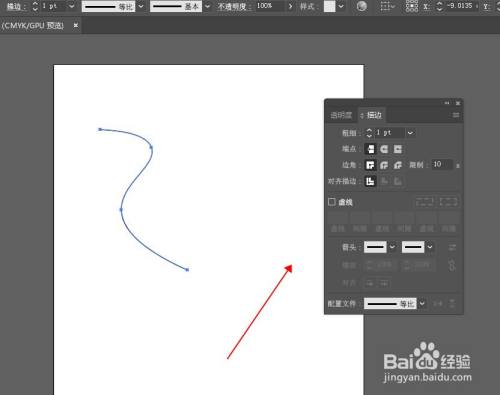Select the bottom-right end anchor point

[187, 270]
